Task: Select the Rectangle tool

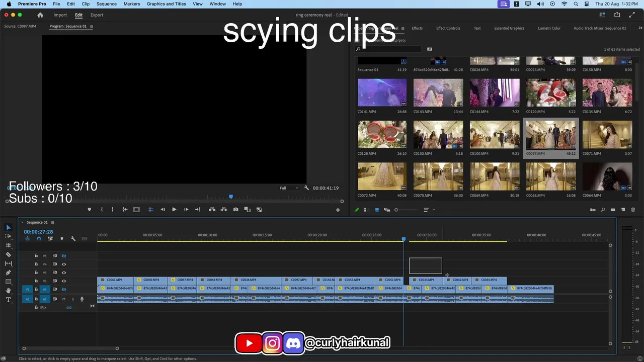Action: point(8,282)
